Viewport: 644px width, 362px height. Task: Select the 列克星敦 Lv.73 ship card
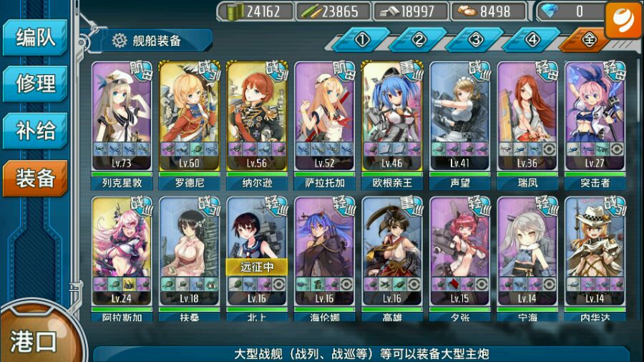pyautogui.click(x=122, y=126)
